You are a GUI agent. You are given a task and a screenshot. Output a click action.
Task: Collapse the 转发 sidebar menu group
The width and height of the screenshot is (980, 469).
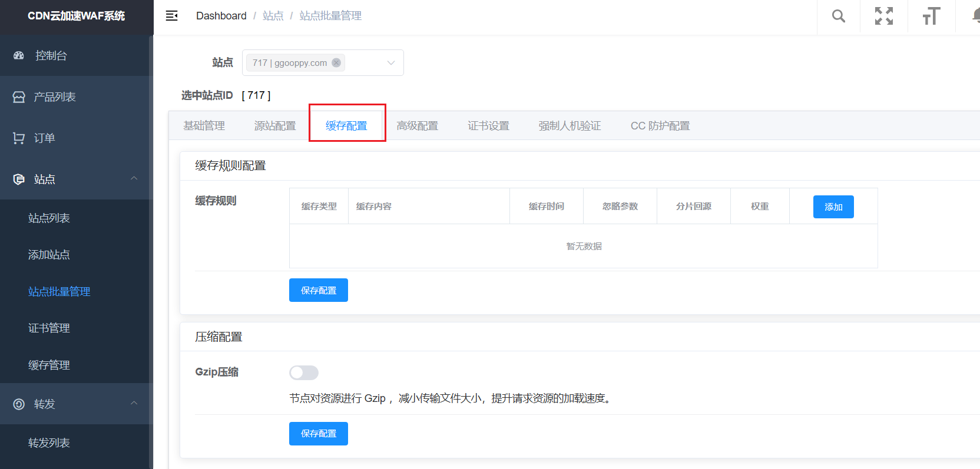click(x=134, y=403)
